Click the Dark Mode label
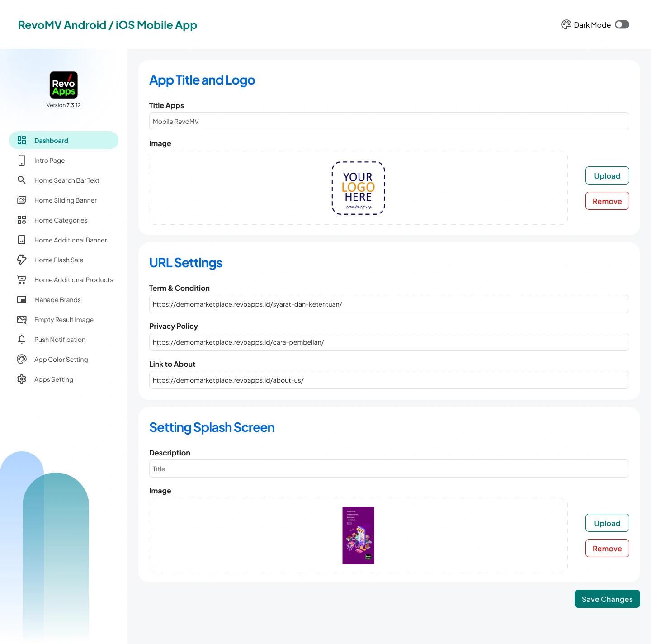The image size is (651, 644). pos(592,25)
